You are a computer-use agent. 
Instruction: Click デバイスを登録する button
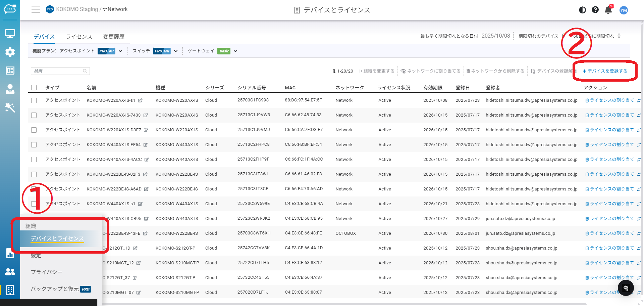605,71
